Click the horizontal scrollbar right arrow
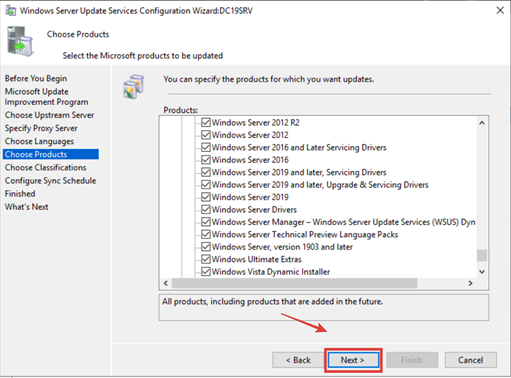Viewport: 511px width, 378px height. [x=470, y=283]
